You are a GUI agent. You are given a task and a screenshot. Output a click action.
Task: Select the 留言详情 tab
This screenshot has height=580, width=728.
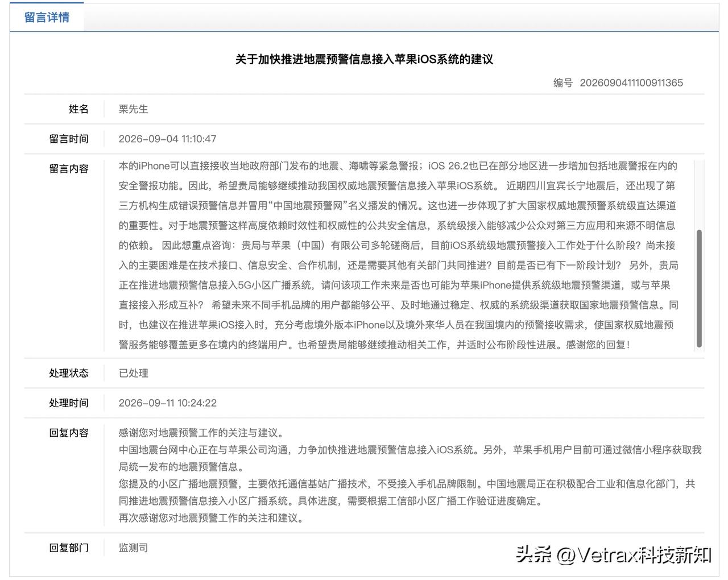click(x=47, y=17)
